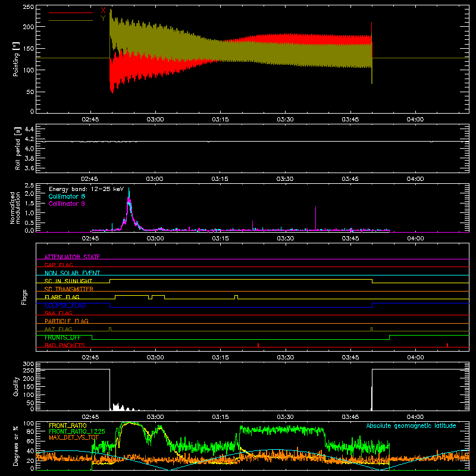This screenshot has height=476, width=476.
Task: Select the SC_IN_SUNLIGHT flag label
Action: coord(68,281)
